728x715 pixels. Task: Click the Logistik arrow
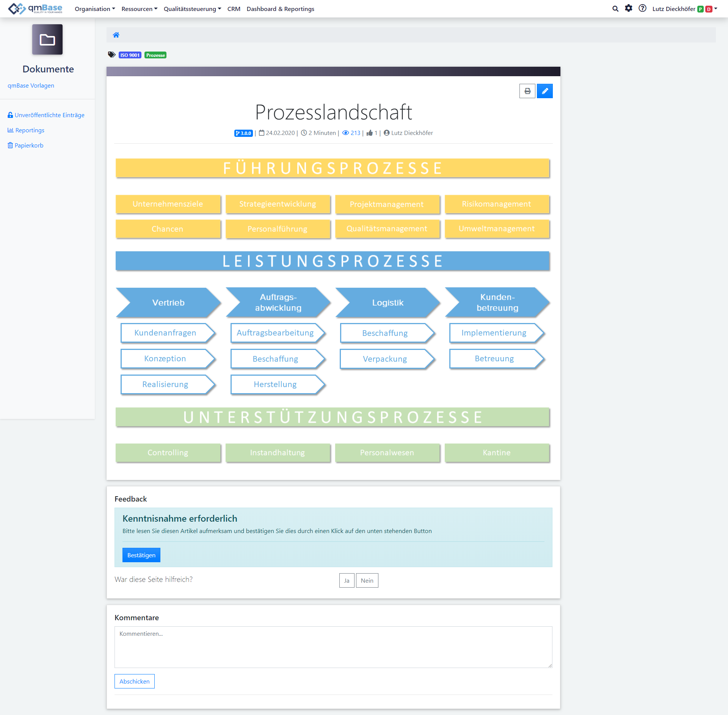click(388, 303)
